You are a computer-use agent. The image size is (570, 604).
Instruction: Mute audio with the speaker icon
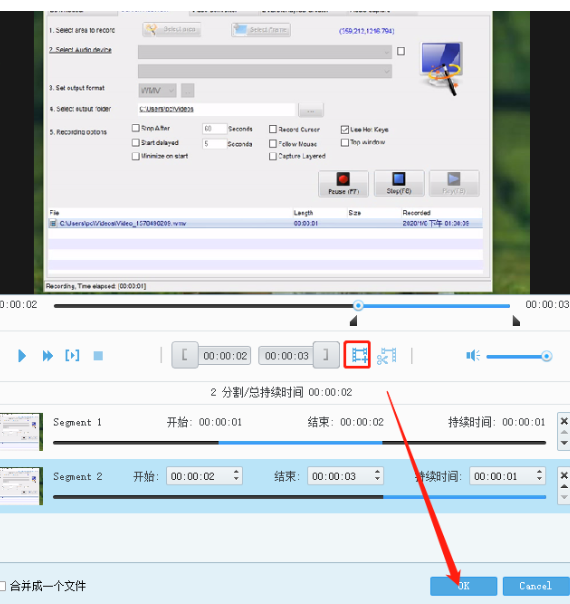tap(473, 355)
